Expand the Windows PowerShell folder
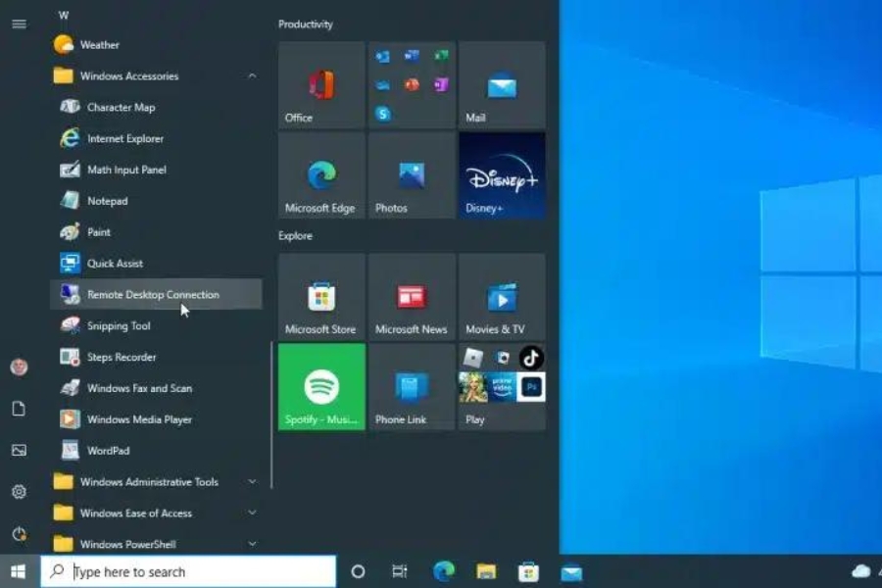The width and height of the screenshot is (882, 588). click(x=156, y=544)
